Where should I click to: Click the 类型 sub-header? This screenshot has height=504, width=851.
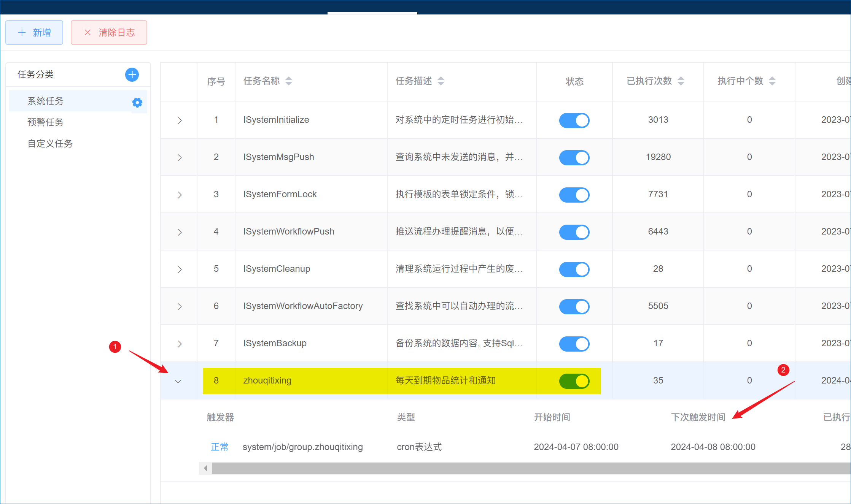(406, 417)
